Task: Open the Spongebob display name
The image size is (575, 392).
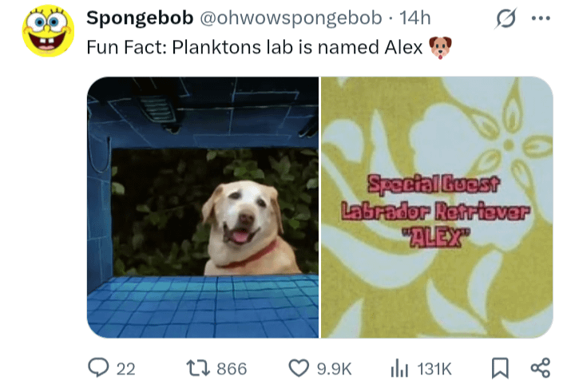Action: click(x=140, y=18)
